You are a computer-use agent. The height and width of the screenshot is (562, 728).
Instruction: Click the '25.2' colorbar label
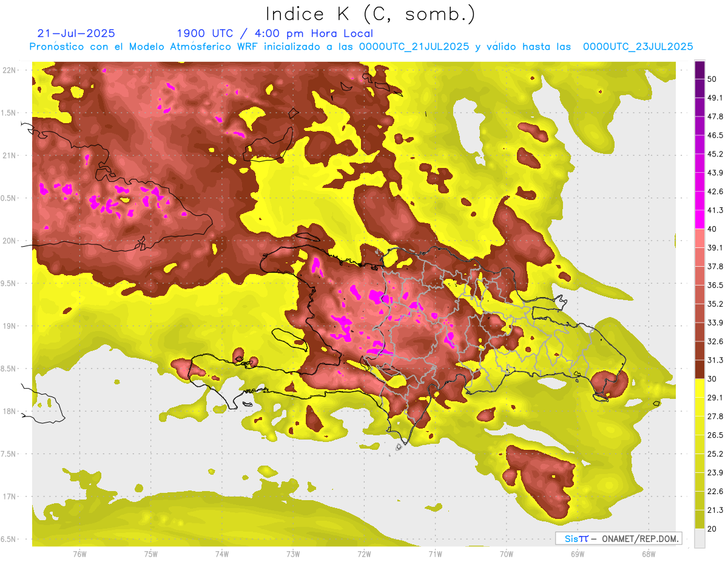click(x=715, y=453)
